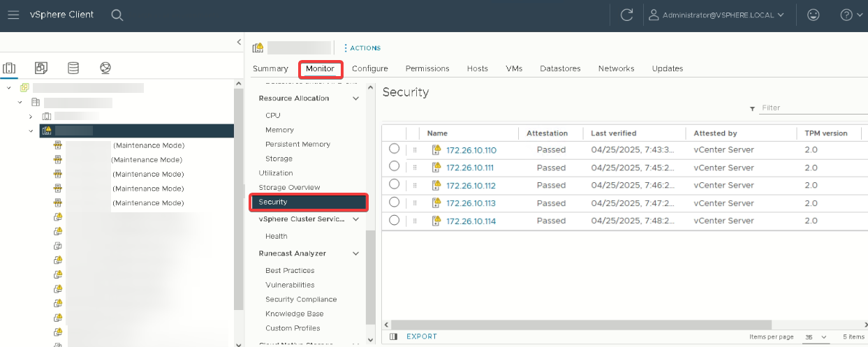The width and height of the screenshot is (868, 347).
Task: Switch to Networking inventory view
Action: pos(105,68)
